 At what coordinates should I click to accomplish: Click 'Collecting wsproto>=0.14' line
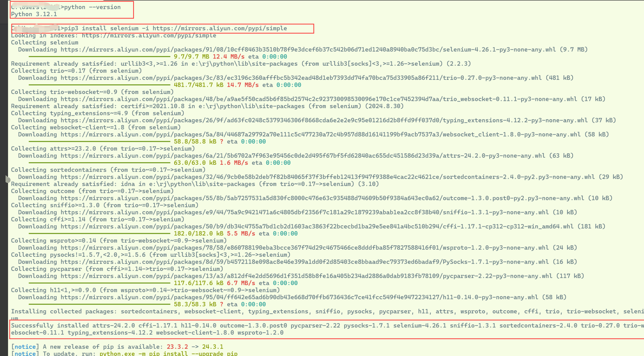pos(119,241)
